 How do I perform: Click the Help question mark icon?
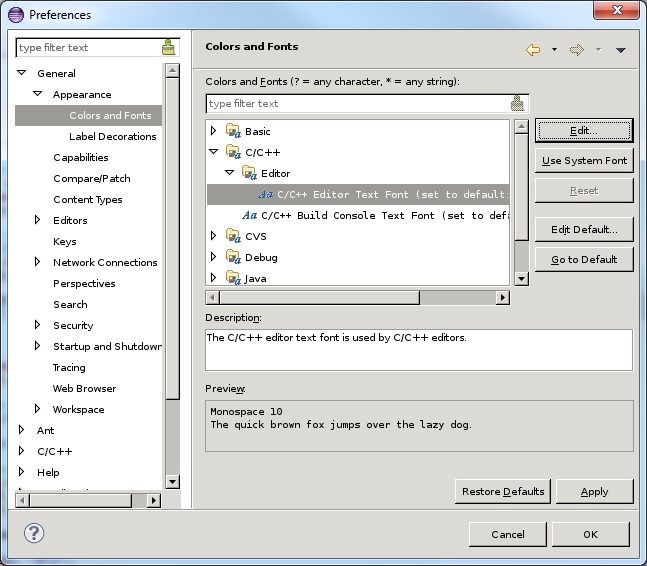(34, 533)
